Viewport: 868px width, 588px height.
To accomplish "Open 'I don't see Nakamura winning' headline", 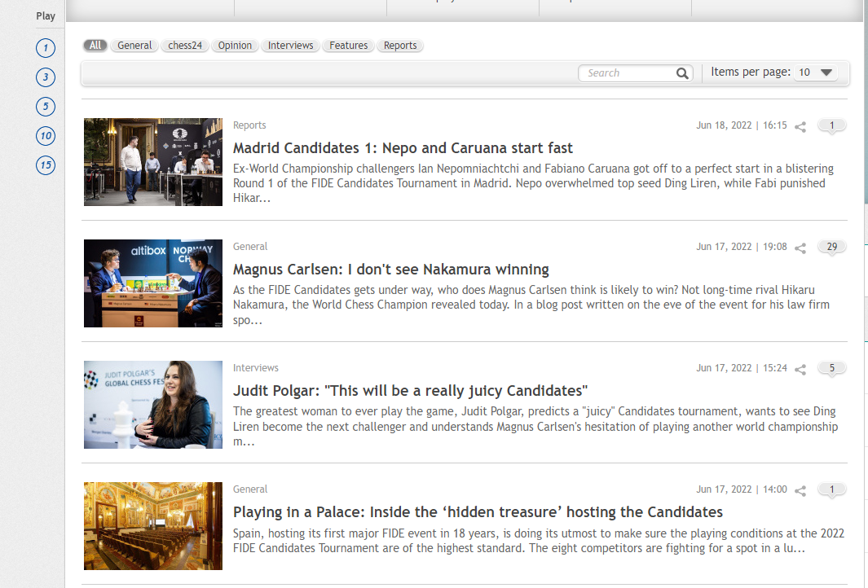I will [391, 270].
